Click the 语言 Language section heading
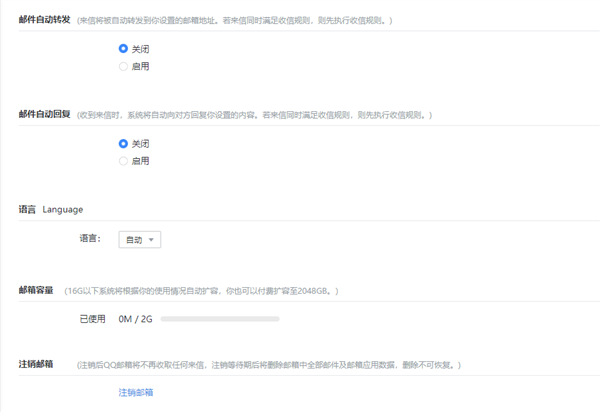The width and height of the screenshot is (600, 412). coord(51,210)
